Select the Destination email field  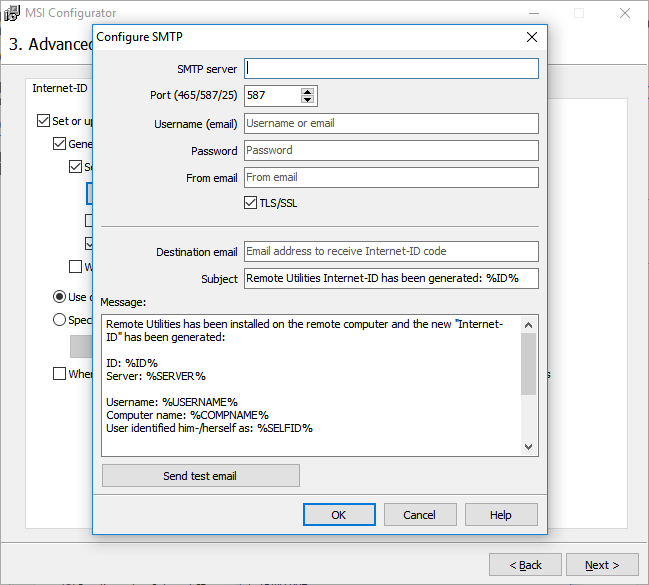(391, 251)
